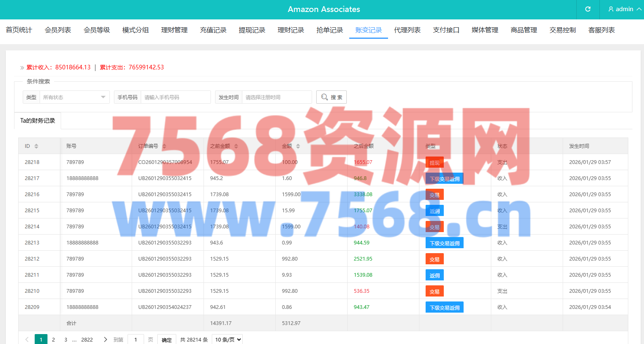Sort by 订单编号 column arrows

click(x=164, y=146)
